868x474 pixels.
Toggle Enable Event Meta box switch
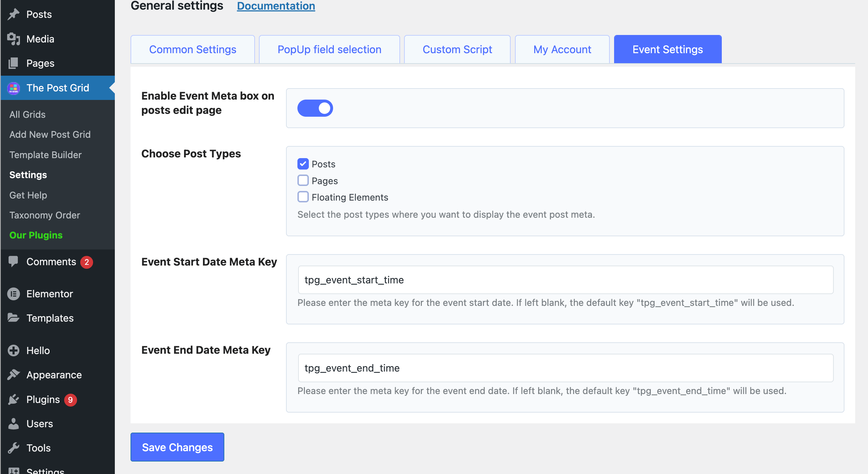click(x=315, y=108)
